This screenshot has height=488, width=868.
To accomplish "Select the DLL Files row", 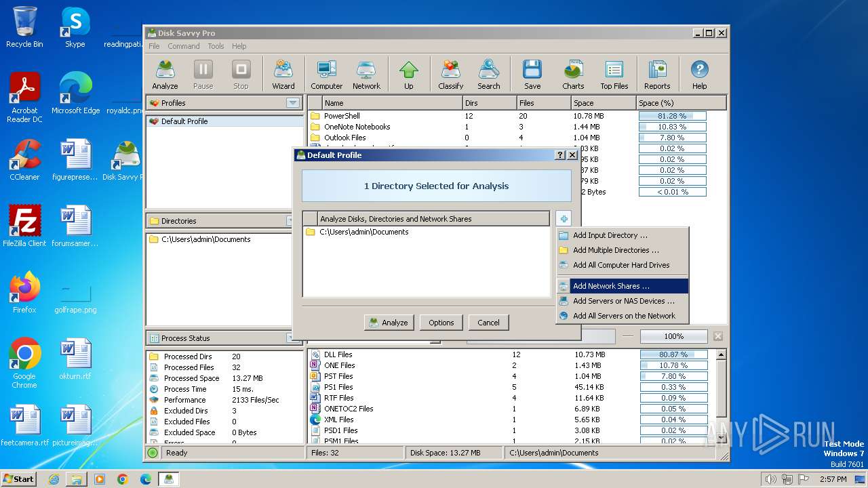I will [x=512, y=354].
